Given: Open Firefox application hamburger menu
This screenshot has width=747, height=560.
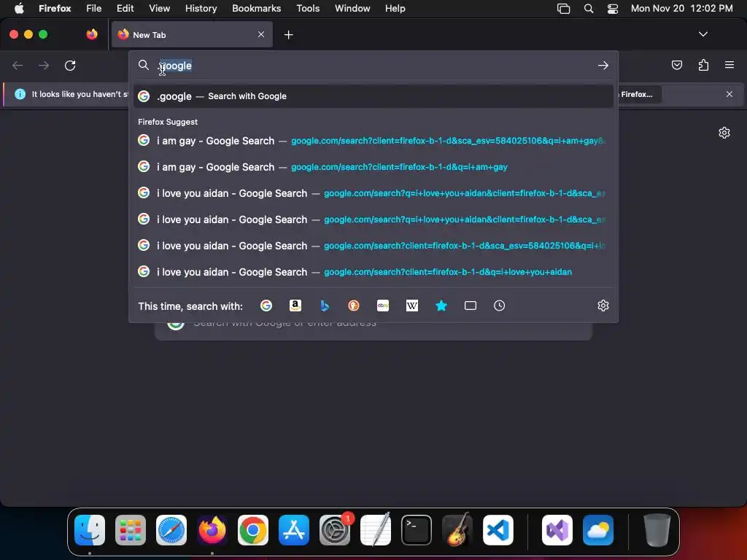Looking at the screenshot, I should [729, 65].
